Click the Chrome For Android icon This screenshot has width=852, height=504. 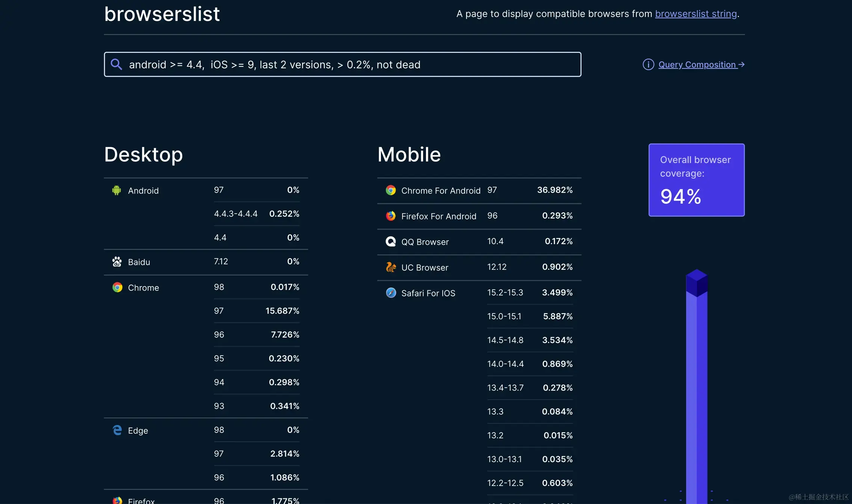click(391, 190)
